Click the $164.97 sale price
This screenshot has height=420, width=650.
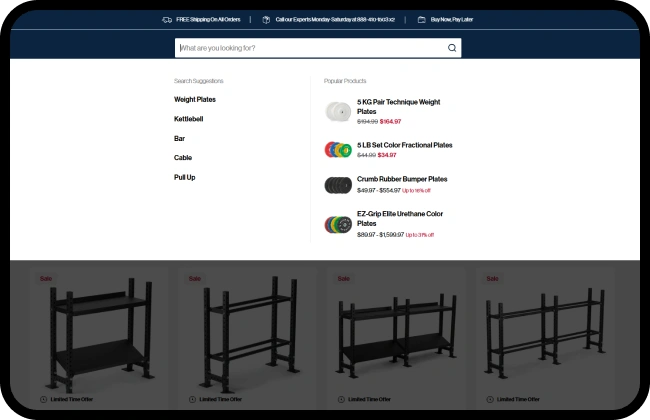[390, 121]
